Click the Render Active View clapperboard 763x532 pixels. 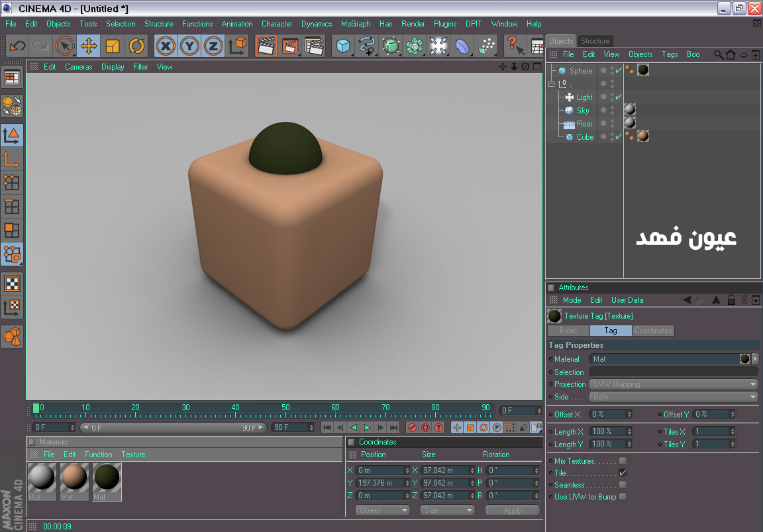266,46
